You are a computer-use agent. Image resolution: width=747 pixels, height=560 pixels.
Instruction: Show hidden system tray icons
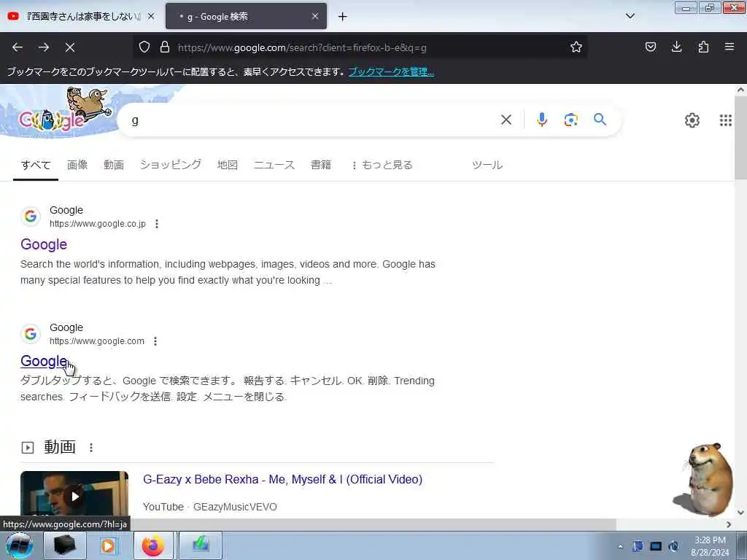[x=620, y=546]
